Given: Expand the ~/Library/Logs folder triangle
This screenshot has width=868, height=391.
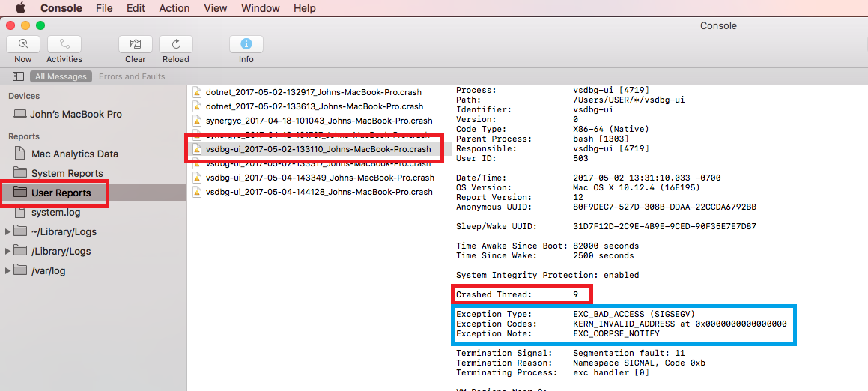Looking at the screenshot, I should [7, 231].
